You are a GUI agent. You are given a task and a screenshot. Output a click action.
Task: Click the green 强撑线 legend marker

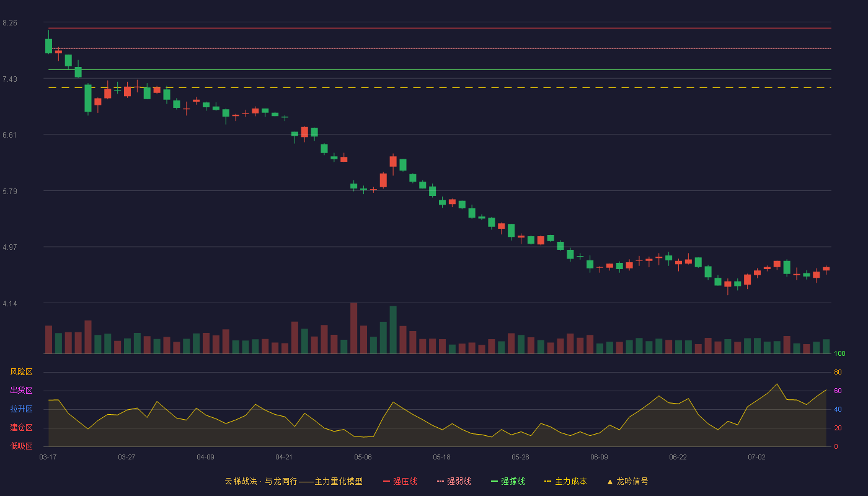[x=494, y=481]
